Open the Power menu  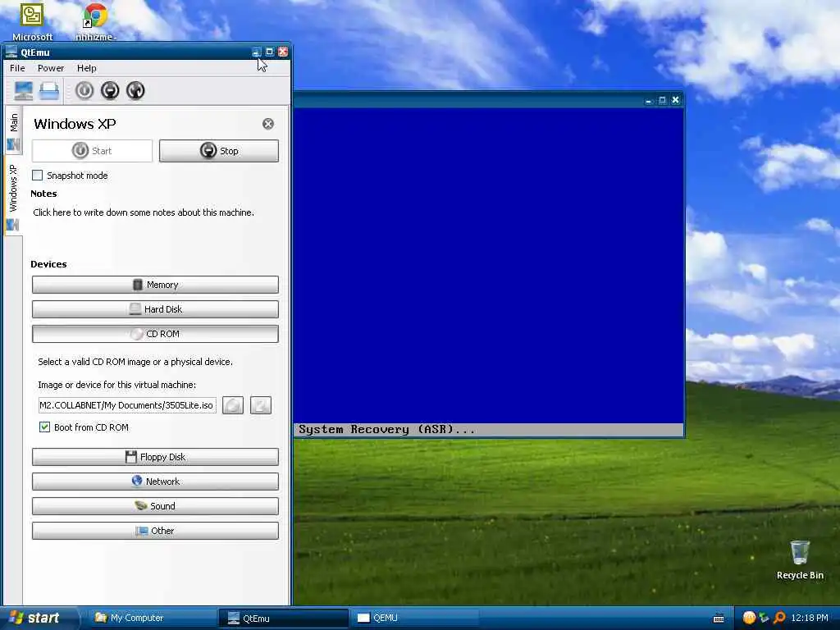point(51,68)
